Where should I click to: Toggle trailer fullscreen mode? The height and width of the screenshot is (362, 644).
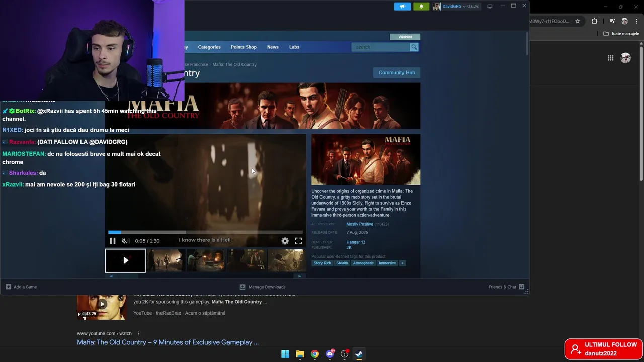(x=298, y=241)
